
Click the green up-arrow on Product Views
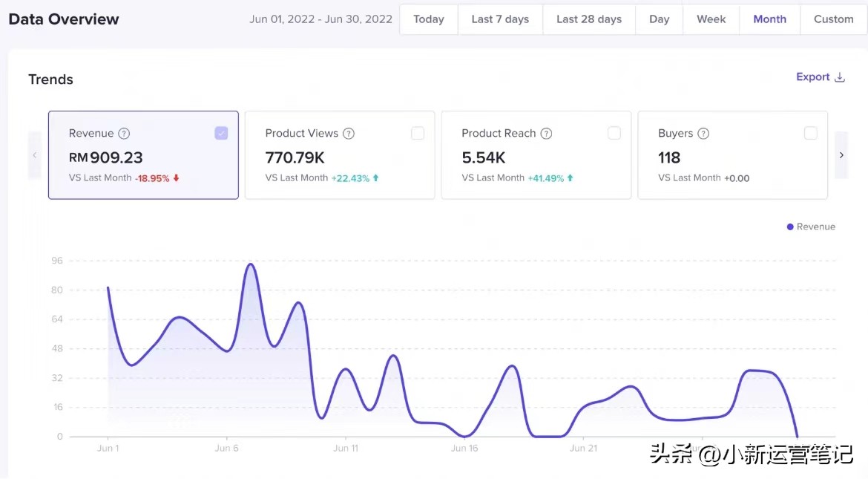pyautogui.click(x=376, y=178)
